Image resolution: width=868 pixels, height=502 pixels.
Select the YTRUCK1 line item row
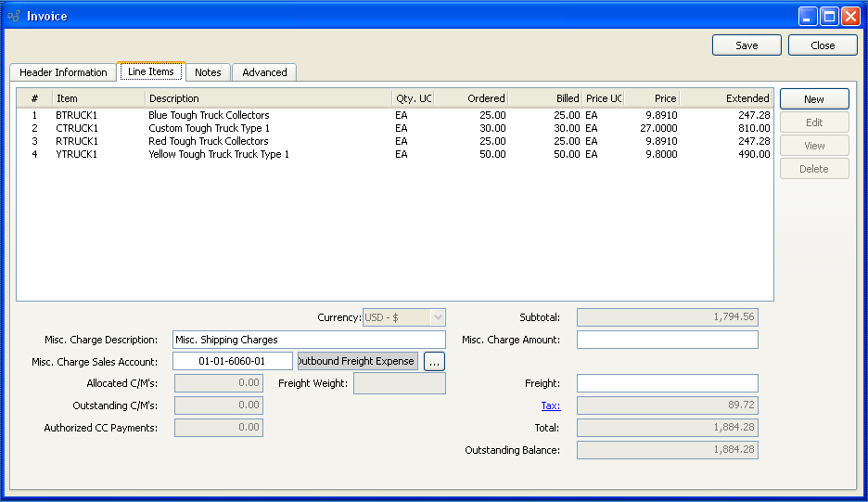76,154
